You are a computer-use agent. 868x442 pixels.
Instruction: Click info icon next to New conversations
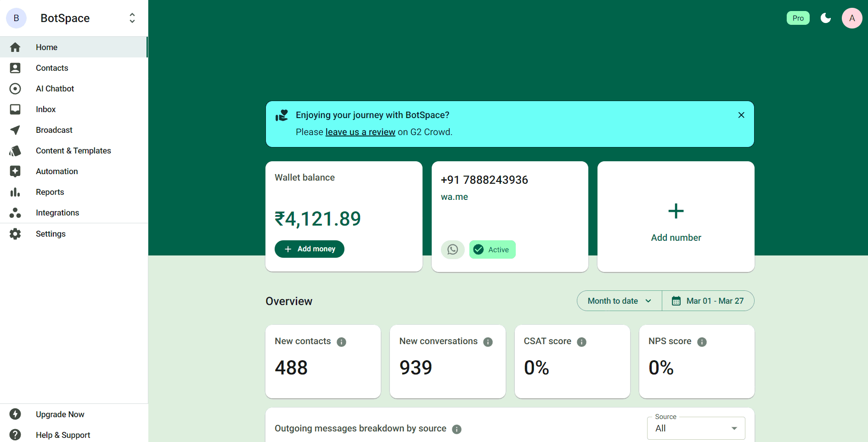click(488, 342)
